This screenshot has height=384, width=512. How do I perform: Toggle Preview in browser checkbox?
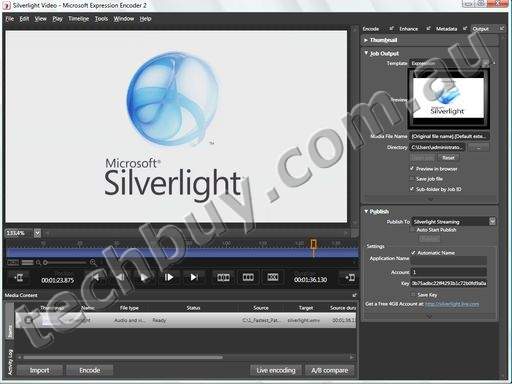tap(412, 169)
